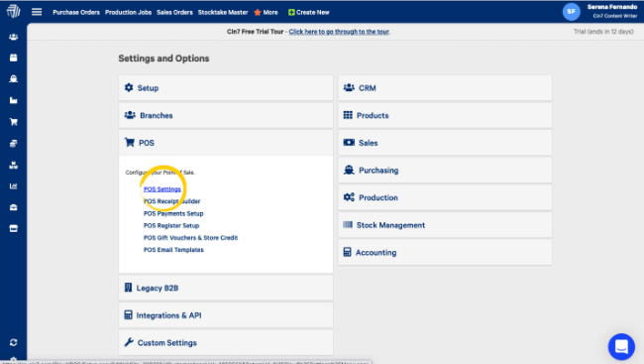This screenshot has height=364, width=644.
Task: Open the POS Settings link
Action: (x=162, y=189)
